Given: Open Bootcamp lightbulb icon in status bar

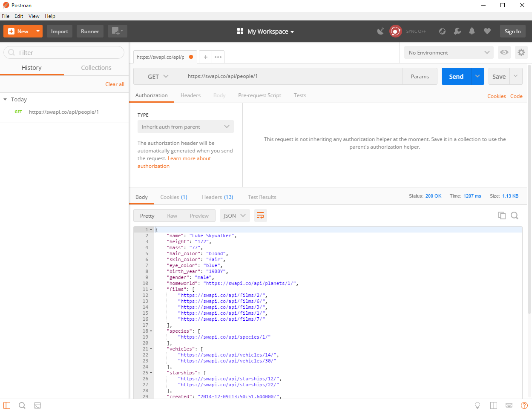Looking at the screenshot, I should pos(477,405).
